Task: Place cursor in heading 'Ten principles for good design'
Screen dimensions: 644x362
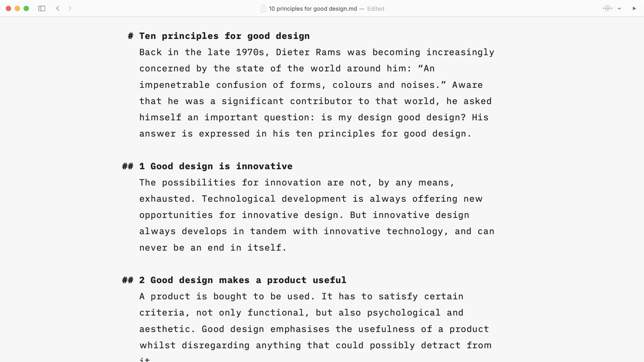Action: (224, 36)
